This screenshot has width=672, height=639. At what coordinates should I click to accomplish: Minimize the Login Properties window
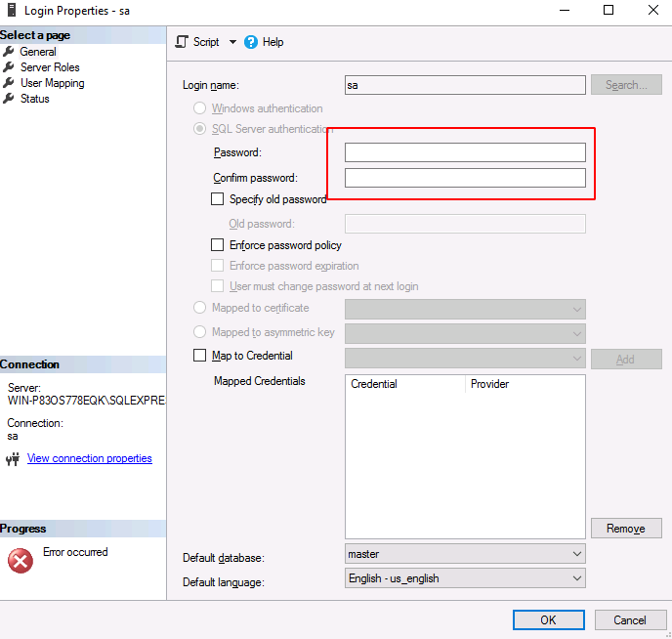point(565,10)
